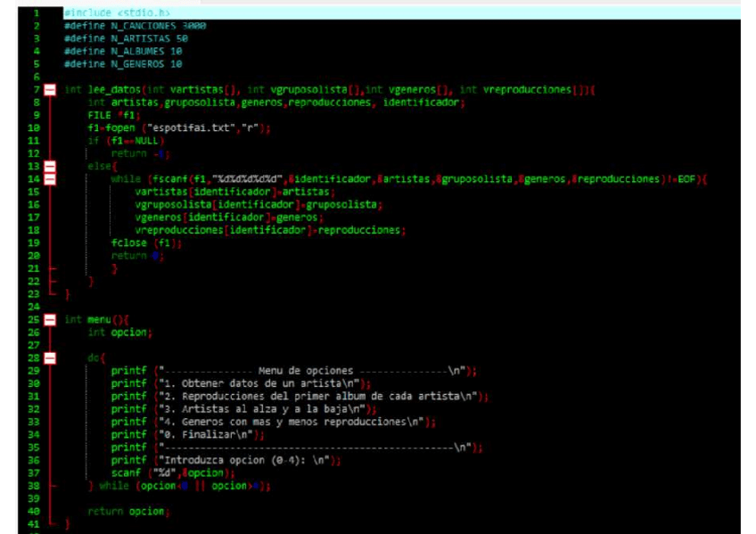Click the vreproducciones[identificador] assignment line
Viewport: 756px width, 534px height.
269,230
